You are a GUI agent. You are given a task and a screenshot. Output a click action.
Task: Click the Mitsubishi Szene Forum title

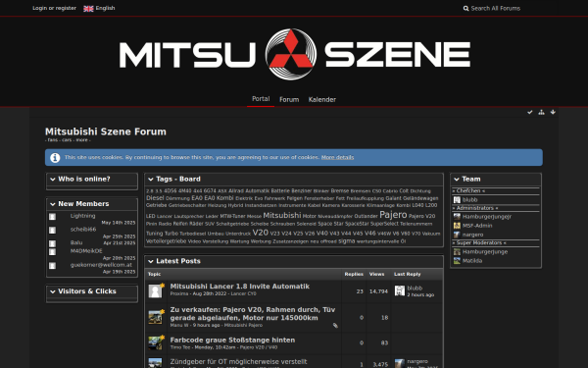pos(106,131)
